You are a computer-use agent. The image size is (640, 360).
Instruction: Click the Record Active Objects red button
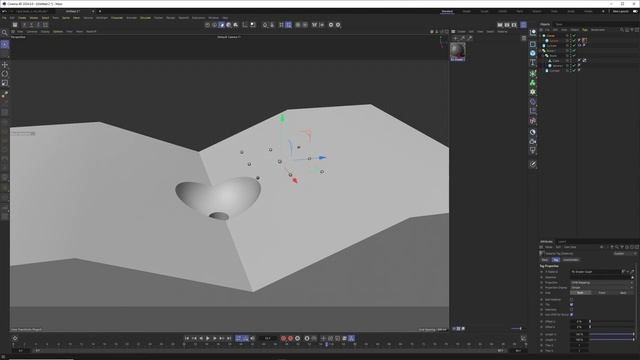point(283,338)
